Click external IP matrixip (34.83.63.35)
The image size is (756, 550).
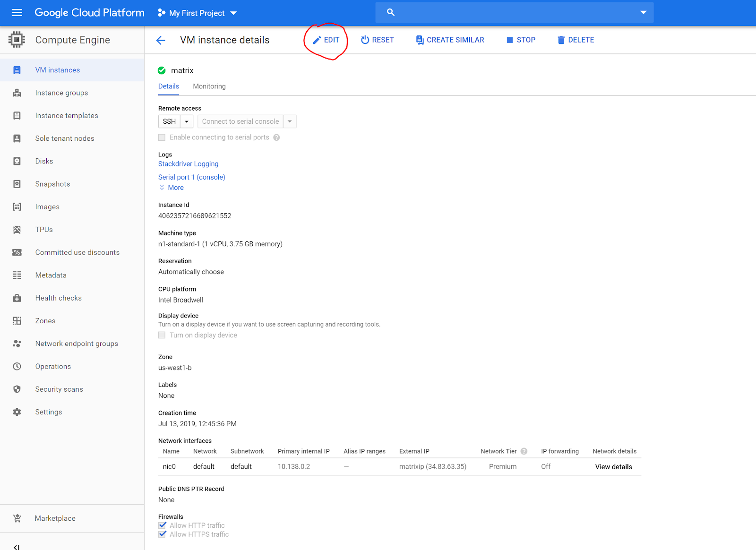(433, 466)
